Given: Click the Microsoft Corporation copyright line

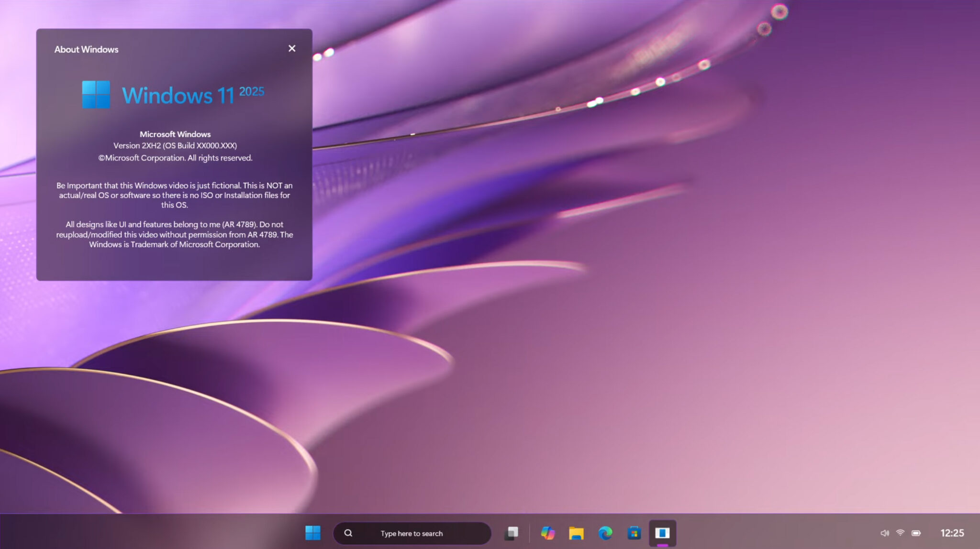Looking at the screenshot, I should point(175,158).
